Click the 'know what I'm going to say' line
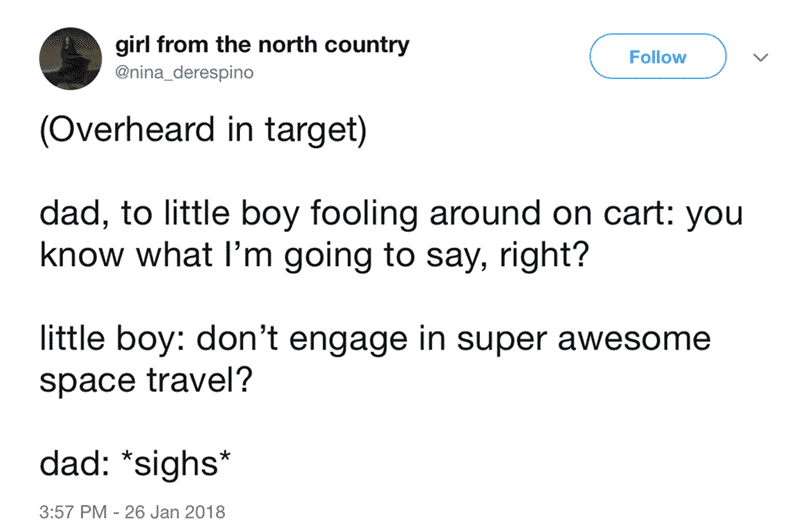Screen dimensions: 800x530 point(314,255)
